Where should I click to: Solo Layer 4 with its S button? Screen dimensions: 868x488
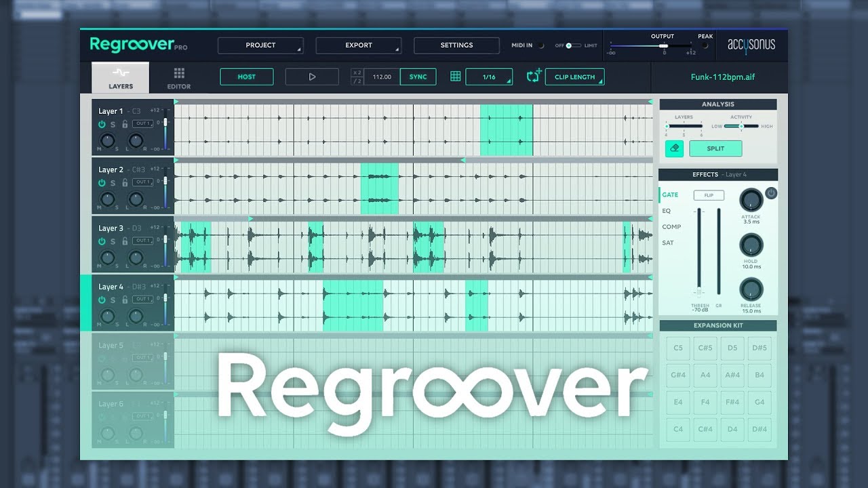113,300
